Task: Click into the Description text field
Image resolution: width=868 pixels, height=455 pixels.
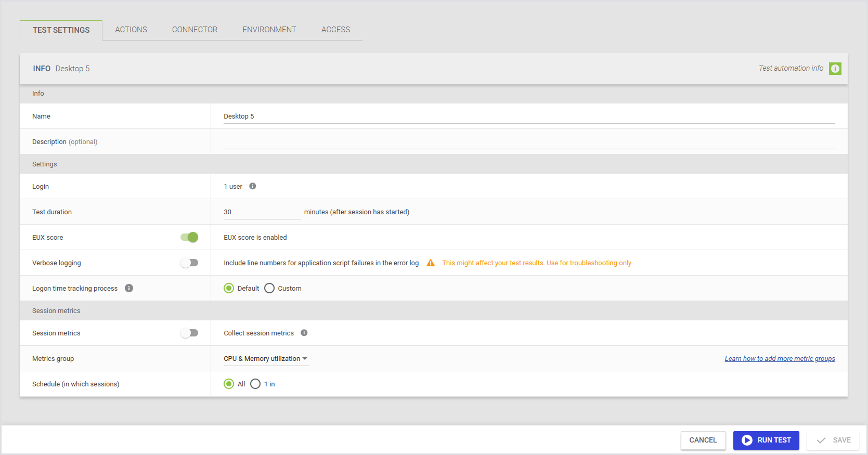Action: point(528,142)
